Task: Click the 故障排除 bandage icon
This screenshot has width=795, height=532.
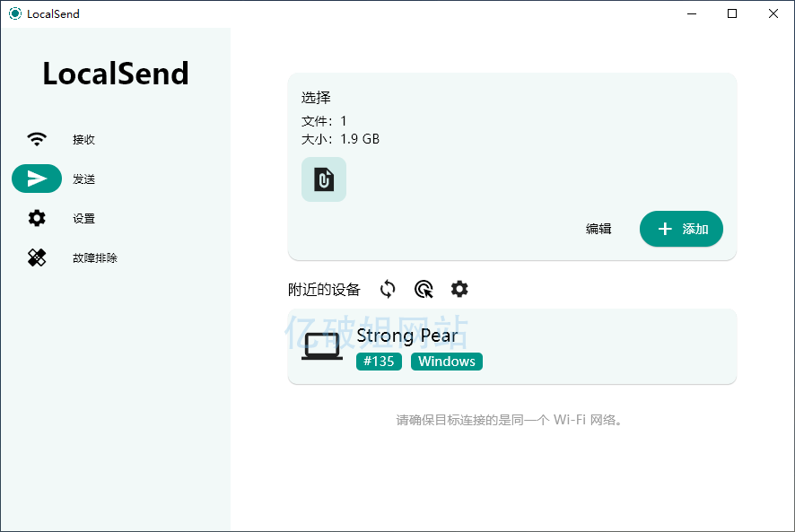Action: tap(37, 257)
